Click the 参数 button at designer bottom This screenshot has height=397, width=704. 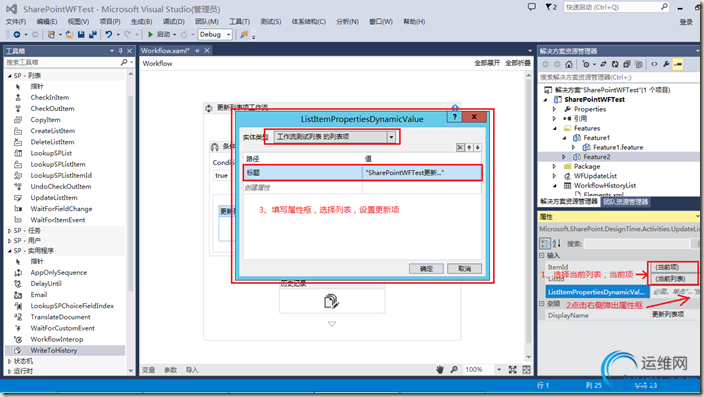coord(171,370)
